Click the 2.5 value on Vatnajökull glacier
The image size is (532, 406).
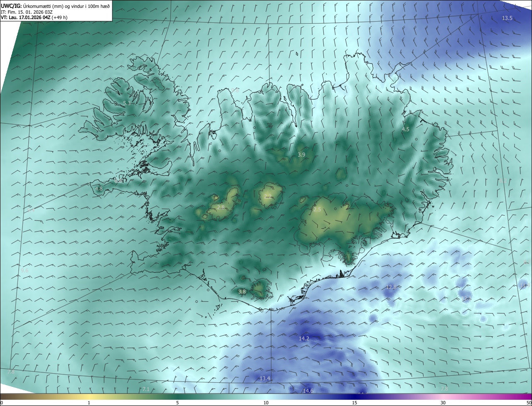click(x=317, y=210)
